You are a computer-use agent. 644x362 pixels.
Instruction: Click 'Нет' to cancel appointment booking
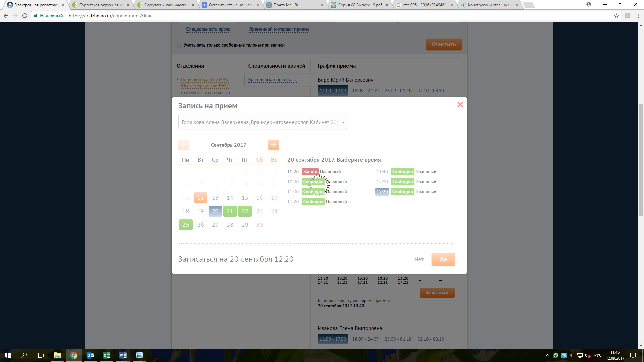click(x=419, y=259)
